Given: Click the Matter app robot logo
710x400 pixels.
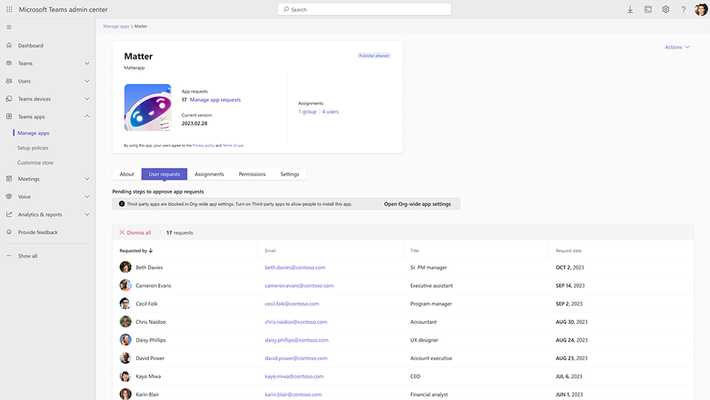Looking at the screenshot, I should coord(148,107).
